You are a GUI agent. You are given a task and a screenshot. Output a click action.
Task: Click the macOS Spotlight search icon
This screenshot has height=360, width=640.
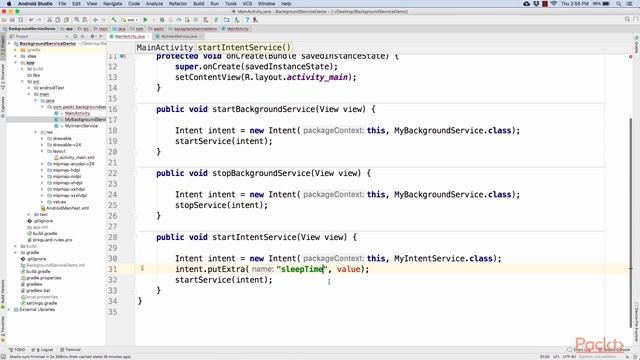coord(618,4)
